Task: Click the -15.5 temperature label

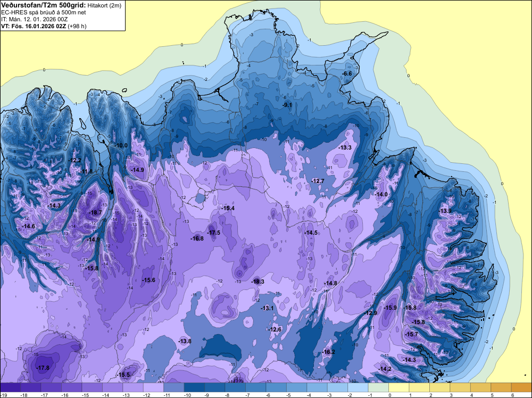Action: 123,375
